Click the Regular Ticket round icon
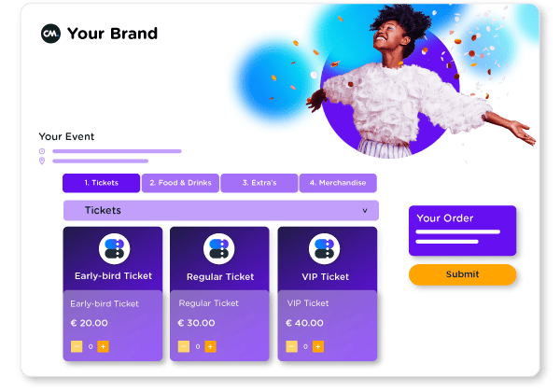This screenshot has width=560, height=392. [x=219, y=248]
